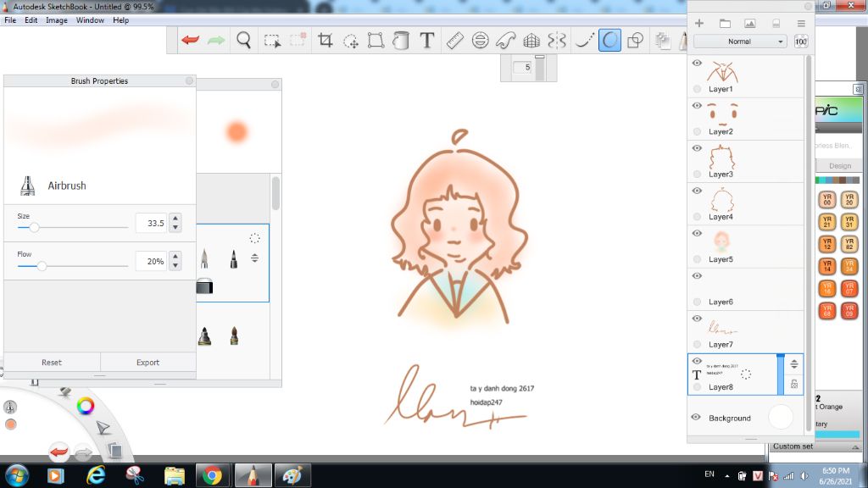Screen dimensions: 868x488
Task: Activate the Quick Transform tool
Action: (x=350, y=41)
